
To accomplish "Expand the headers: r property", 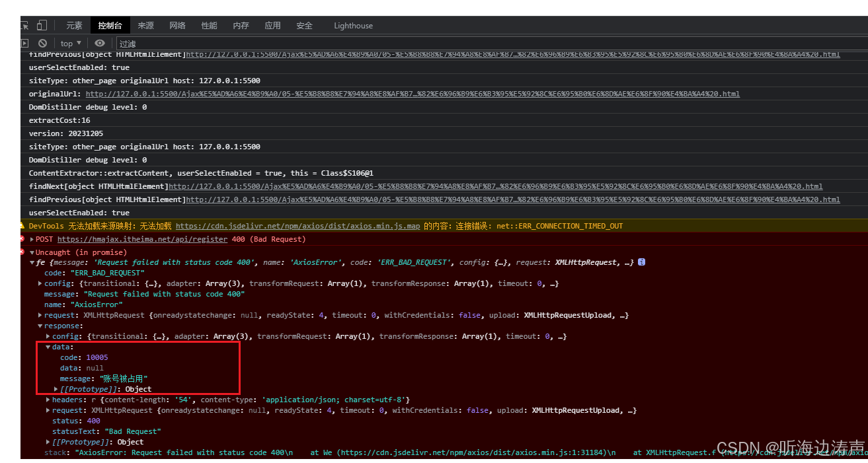I will tap(48, 400).
